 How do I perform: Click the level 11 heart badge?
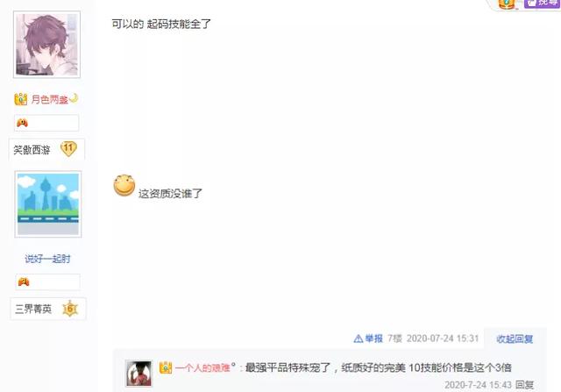coord(68,148)
